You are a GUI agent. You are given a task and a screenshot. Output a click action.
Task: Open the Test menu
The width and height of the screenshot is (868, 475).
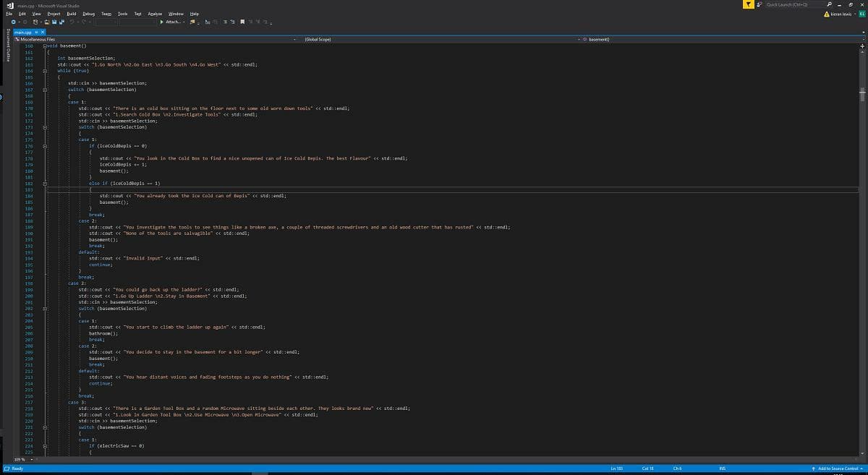tap(137, 14)
